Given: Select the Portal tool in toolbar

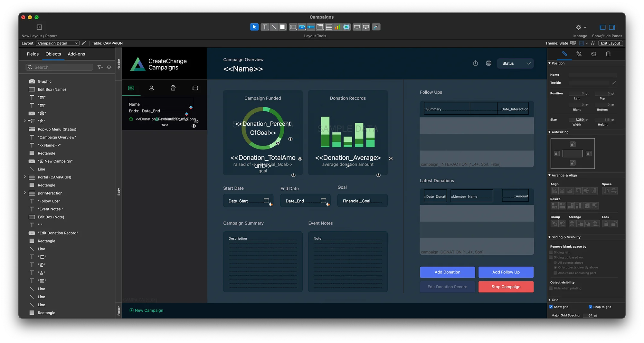Looking at the screenshot, I should 329,27.
